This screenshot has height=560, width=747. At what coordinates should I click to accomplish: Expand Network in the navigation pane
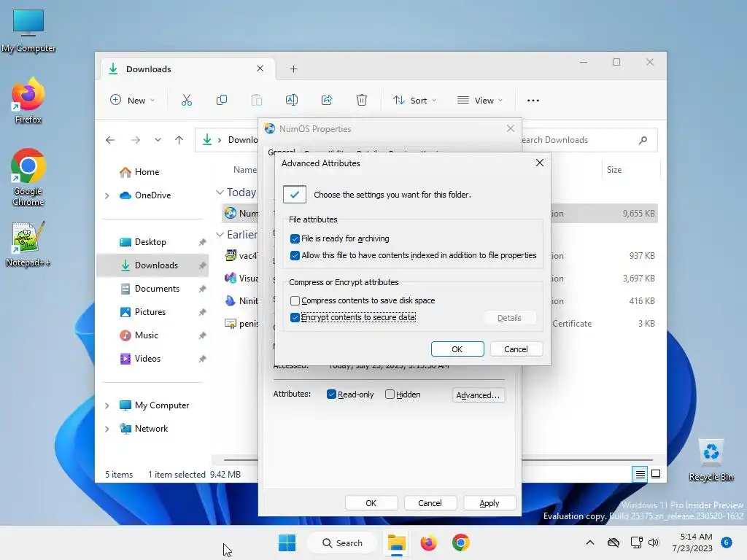[x=107, y=429]
